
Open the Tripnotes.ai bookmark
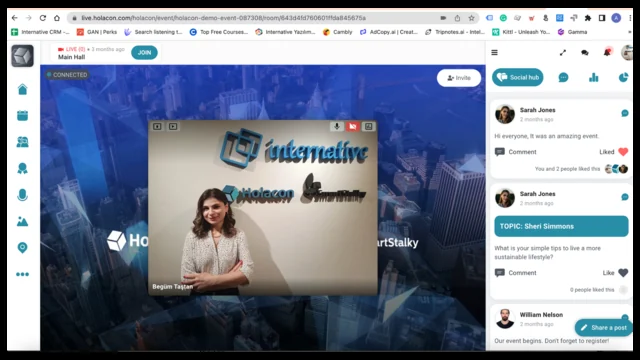point(455,32)
